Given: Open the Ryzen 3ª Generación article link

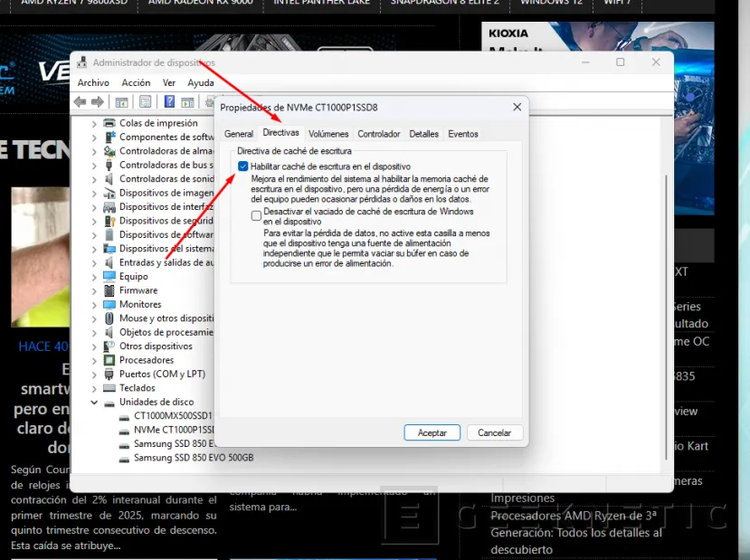Looking at the screenshot, I should [576, 532].
